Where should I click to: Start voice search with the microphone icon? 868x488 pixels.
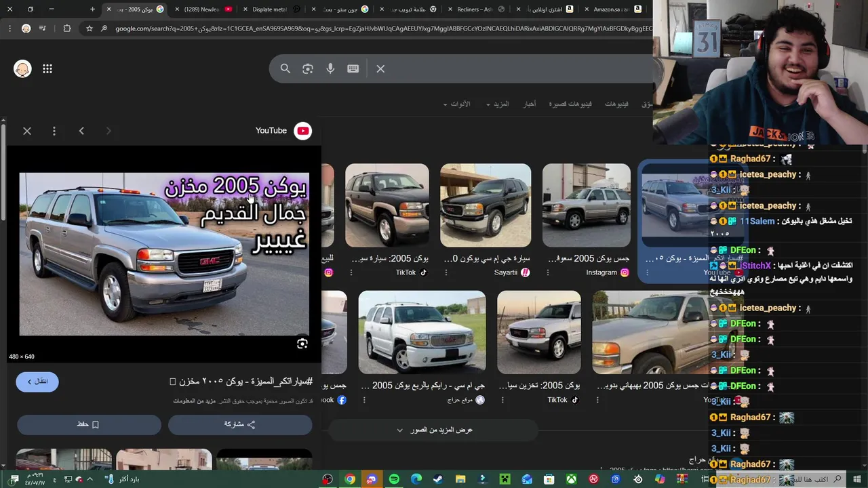[x=330, y=68]
